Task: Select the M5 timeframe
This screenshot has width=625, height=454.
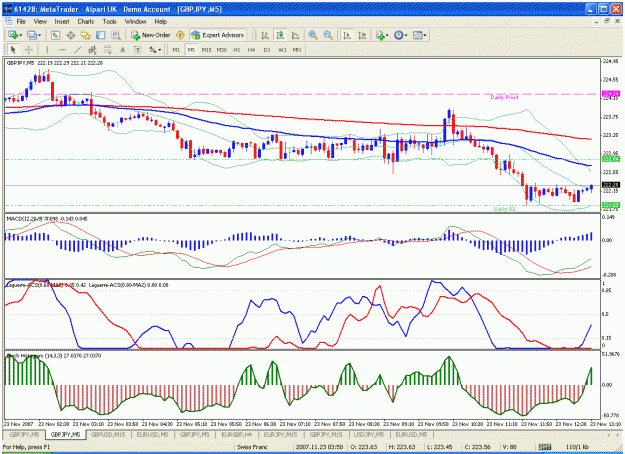Action: 191,50
